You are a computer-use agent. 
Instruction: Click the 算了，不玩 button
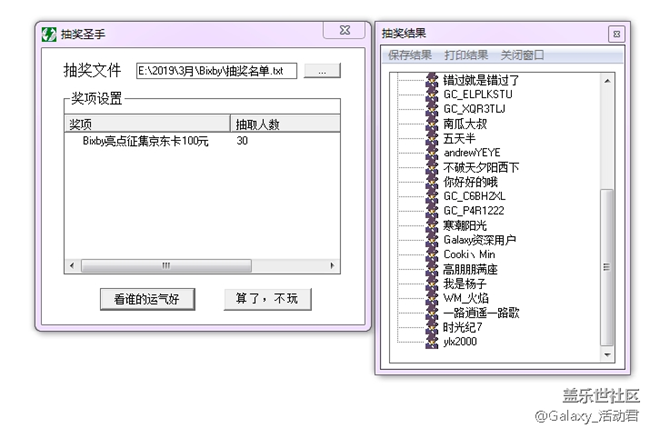pyautogui.click(x=267, y=299)
